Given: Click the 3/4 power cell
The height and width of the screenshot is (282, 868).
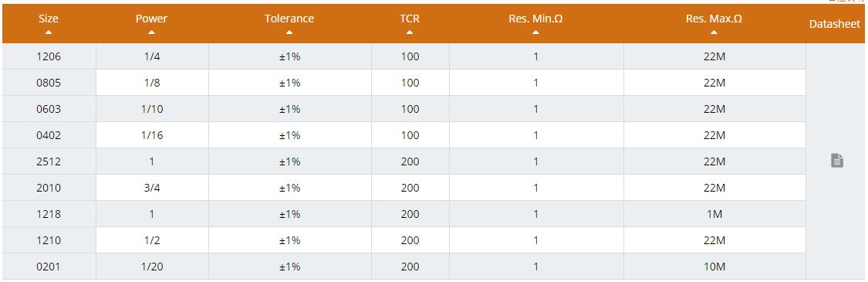Looking at the screenshot, I should point(152,188).
